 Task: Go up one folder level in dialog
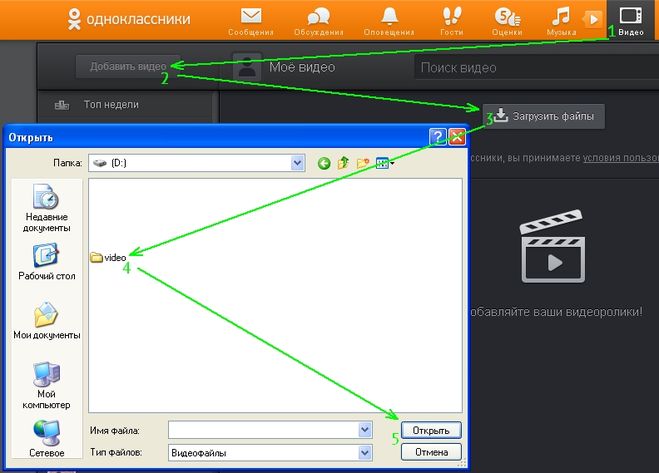tap(343, 162)
